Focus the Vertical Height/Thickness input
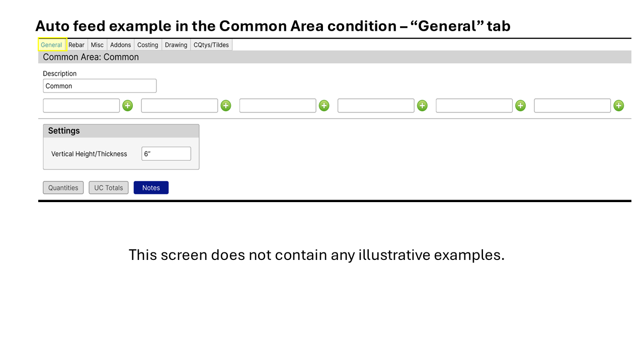 (x=166, y=154)
